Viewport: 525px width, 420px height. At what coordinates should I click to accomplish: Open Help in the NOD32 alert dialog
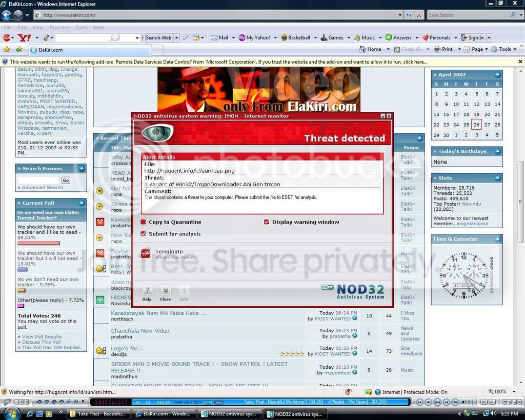coord(147,290)
